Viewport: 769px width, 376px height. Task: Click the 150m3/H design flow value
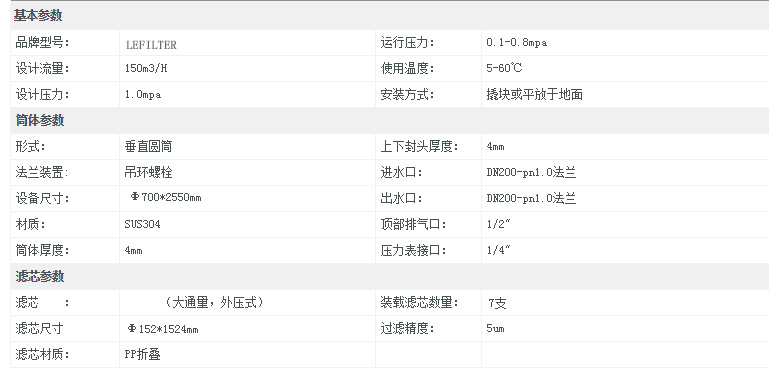coord(146,68)
